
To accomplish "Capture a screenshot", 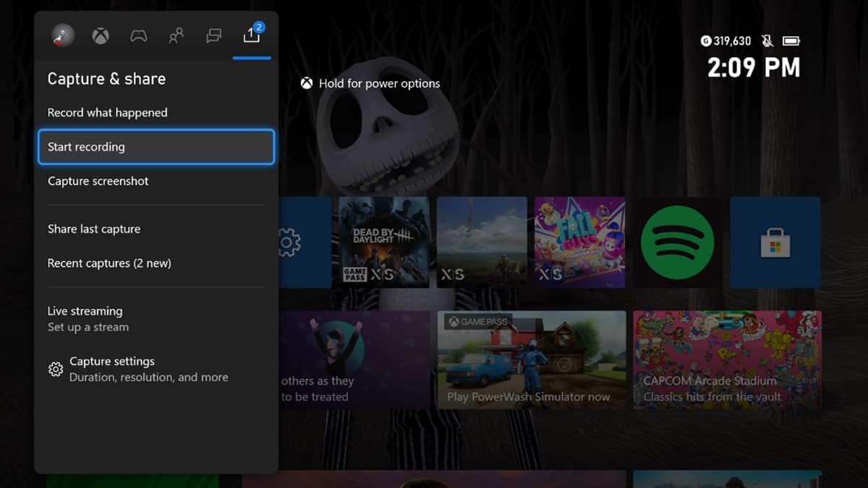I will click(99, 181).
